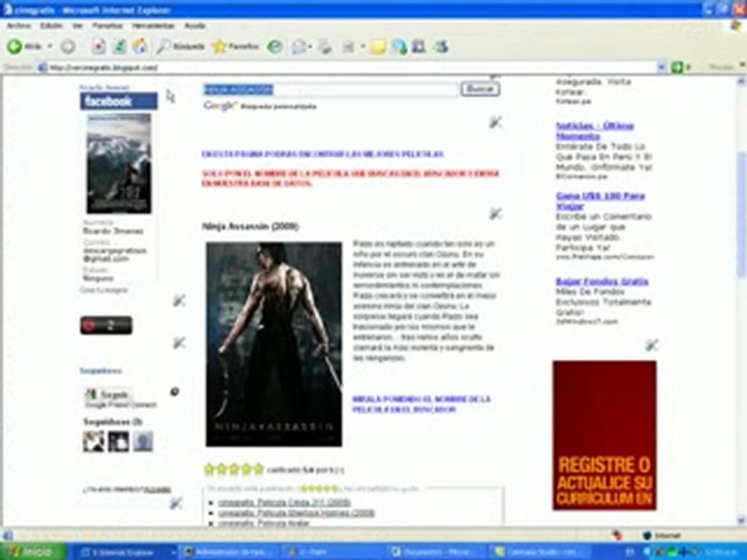Print the page with the printer icon

(325, 46)
